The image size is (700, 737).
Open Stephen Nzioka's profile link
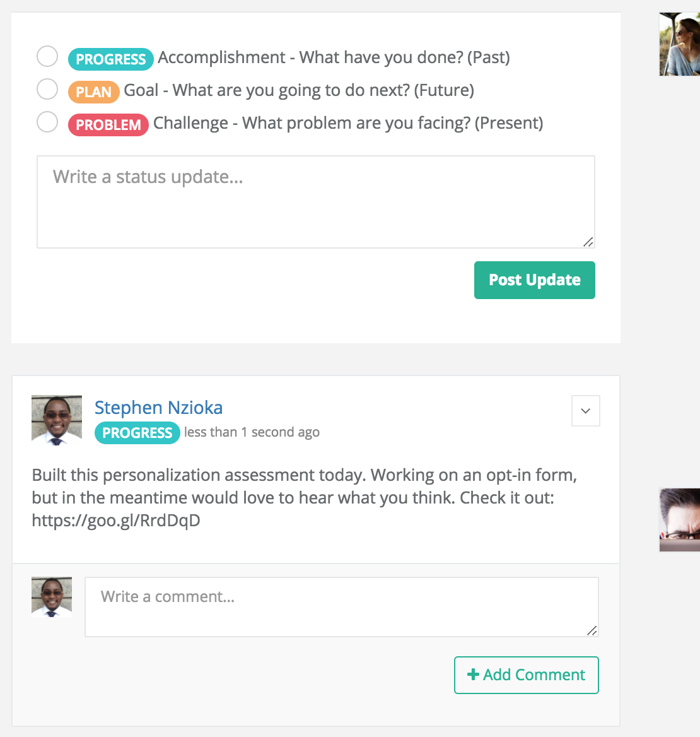tap(159, 408)
